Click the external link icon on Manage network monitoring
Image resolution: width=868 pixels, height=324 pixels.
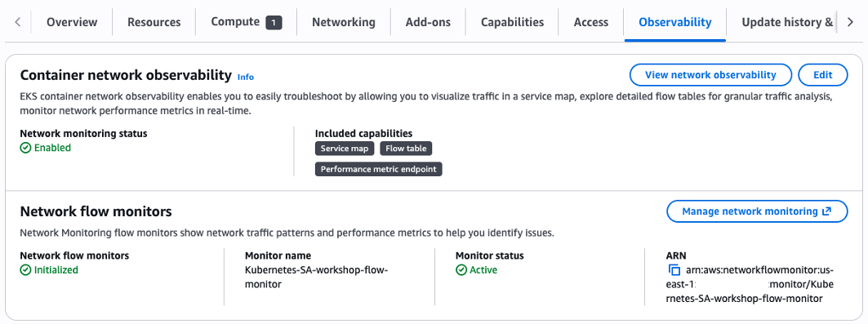click(827, 211)
